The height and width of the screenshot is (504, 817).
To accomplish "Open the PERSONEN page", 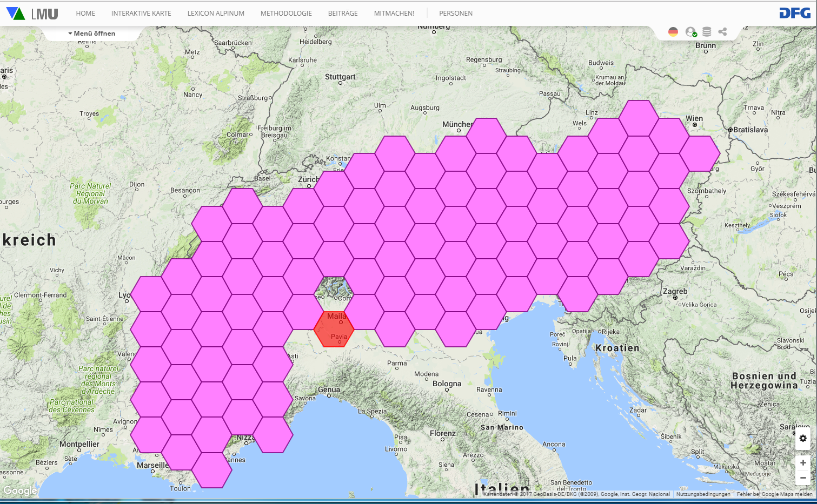I will (455, 14).
